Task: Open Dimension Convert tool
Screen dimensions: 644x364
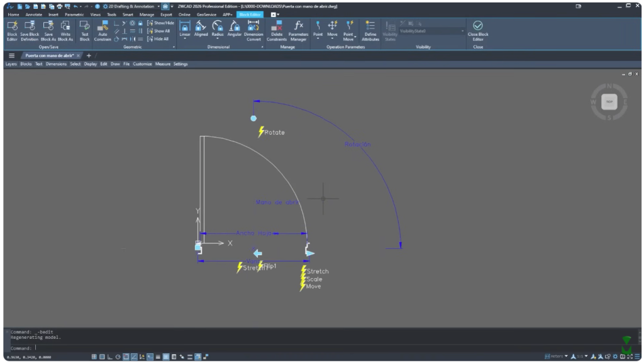Action: [x=253, y=31]
